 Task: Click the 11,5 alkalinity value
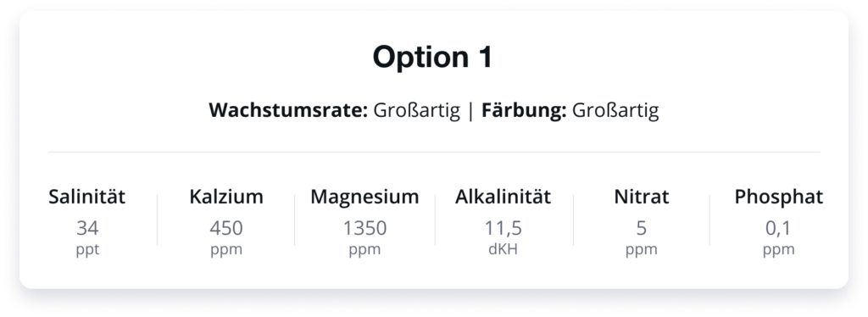504,228
